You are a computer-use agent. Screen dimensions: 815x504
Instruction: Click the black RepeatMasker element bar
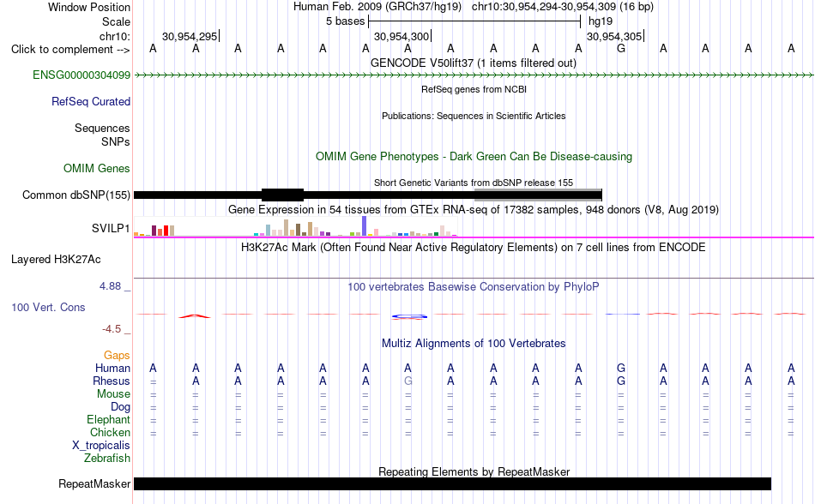(452, 483)
